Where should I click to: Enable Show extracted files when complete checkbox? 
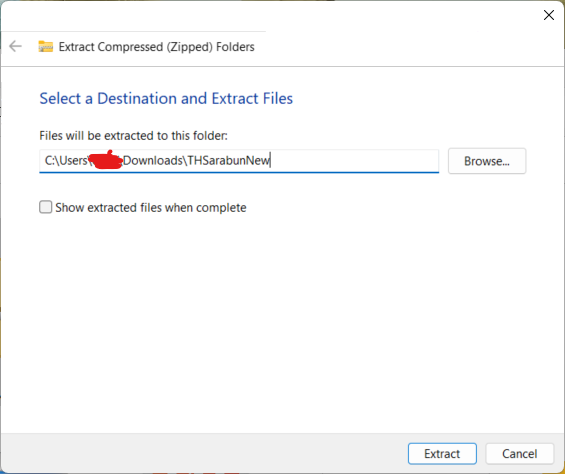point(45,207)
